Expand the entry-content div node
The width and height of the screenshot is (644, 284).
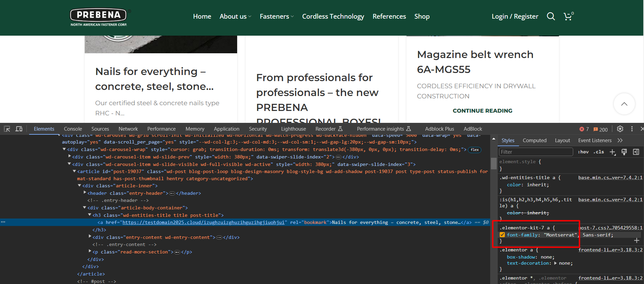90,236
